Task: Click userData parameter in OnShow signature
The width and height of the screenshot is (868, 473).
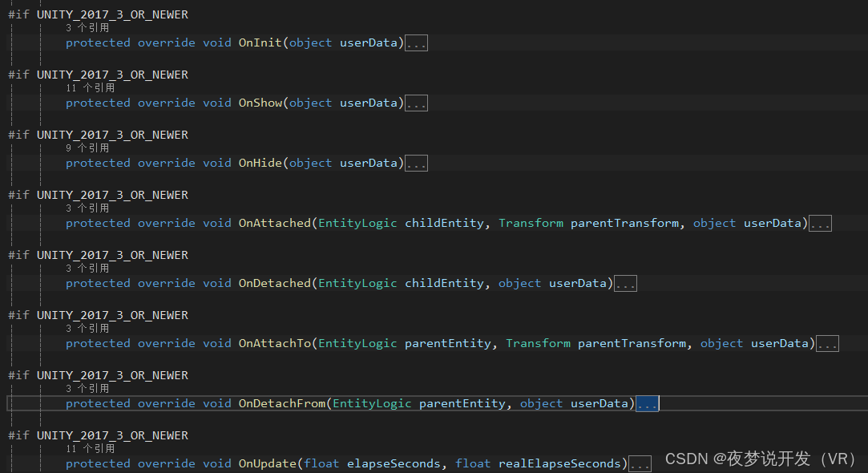Action: pyautogui.click(x=369, y=103)
